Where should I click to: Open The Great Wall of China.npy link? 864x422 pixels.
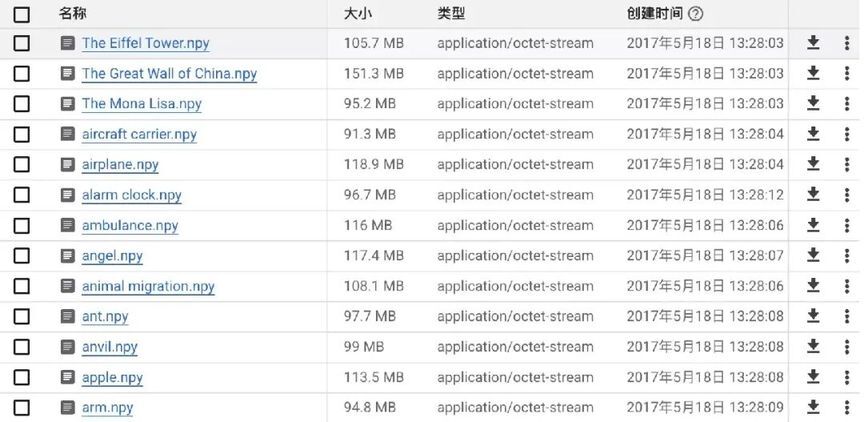point(169,74)
